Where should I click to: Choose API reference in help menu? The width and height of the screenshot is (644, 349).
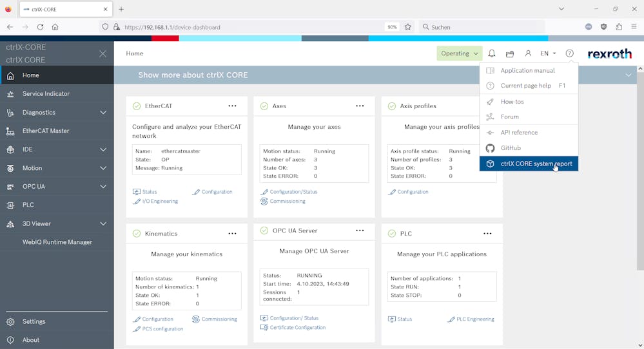(529, 133)
